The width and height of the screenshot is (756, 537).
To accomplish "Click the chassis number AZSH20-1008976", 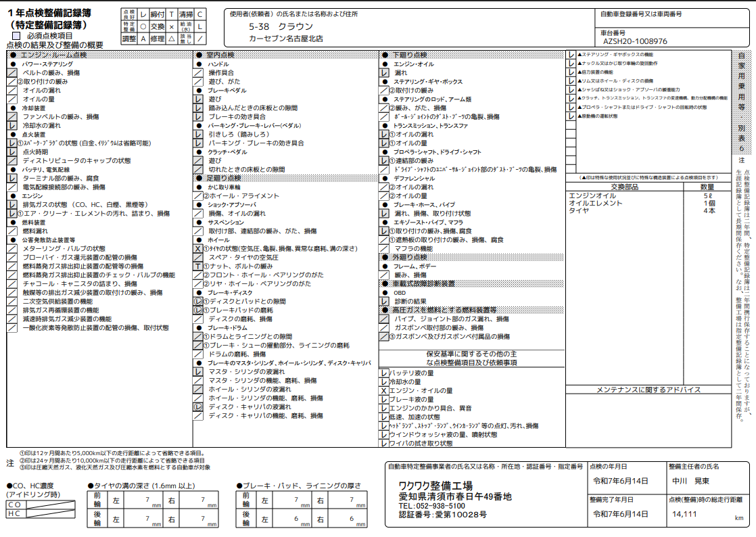I will click(635, 41).
